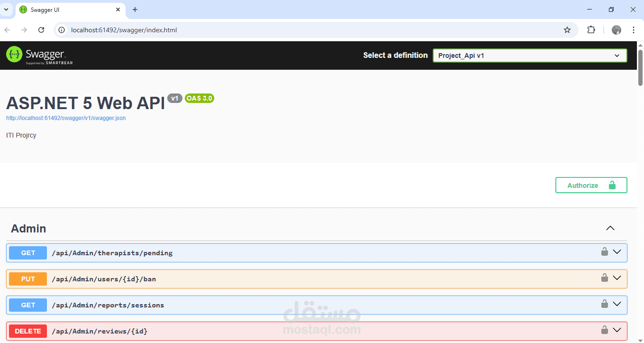Restore down the Chrome window

pos(611,9)
